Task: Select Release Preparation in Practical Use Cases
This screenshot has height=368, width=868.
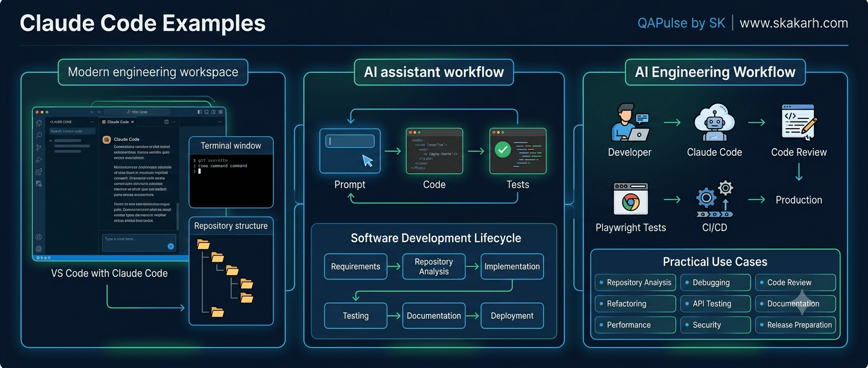Action: pyautogui.click(x=796, y=325)
